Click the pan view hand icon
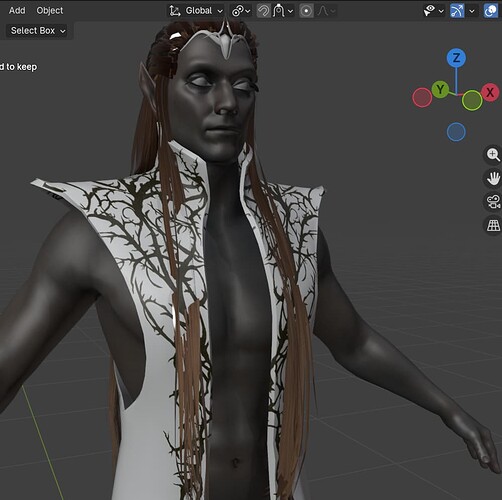 click(x=493, y=178)
